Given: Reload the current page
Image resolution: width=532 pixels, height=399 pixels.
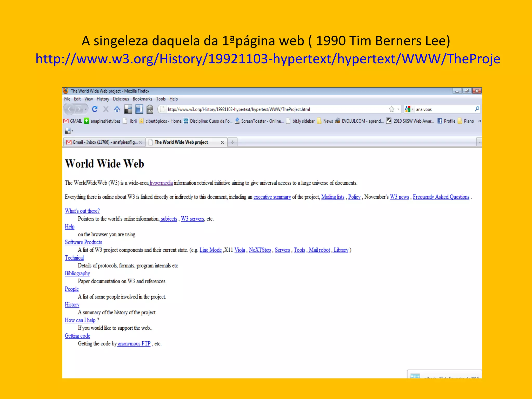Looking at the screenshot, I should pyautogui.click(x=95, y=109).
